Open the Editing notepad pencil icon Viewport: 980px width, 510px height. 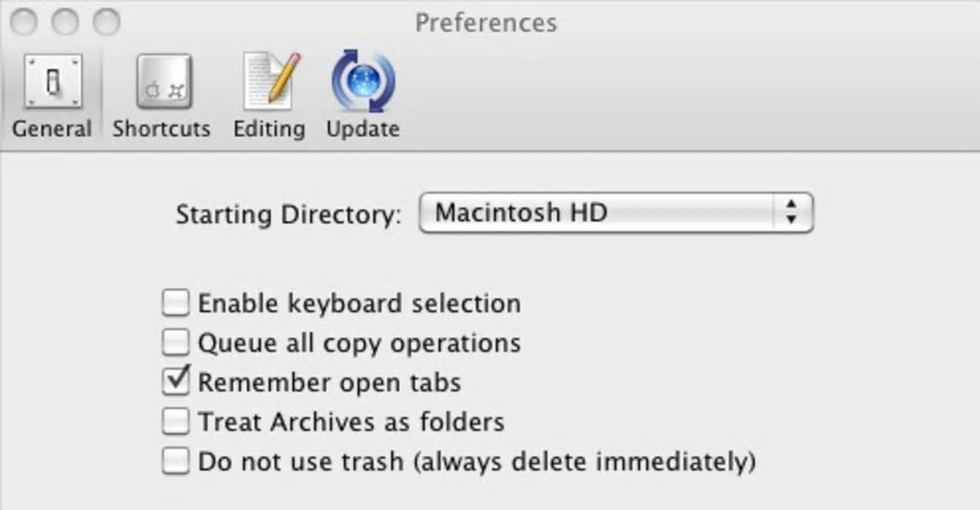[268, 82]
